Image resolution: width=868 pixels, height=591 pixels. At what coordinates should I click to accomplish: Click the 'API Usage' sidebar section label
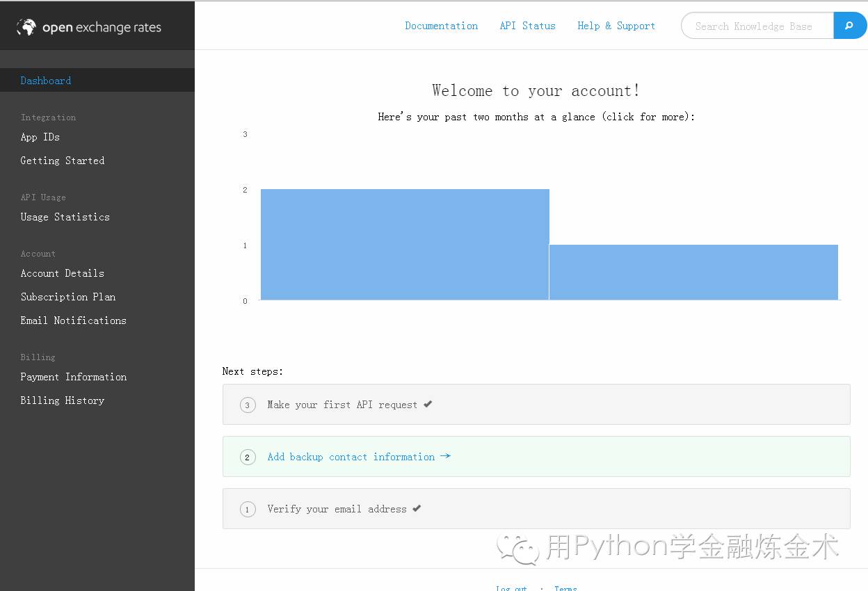click(x=43, y=197)
